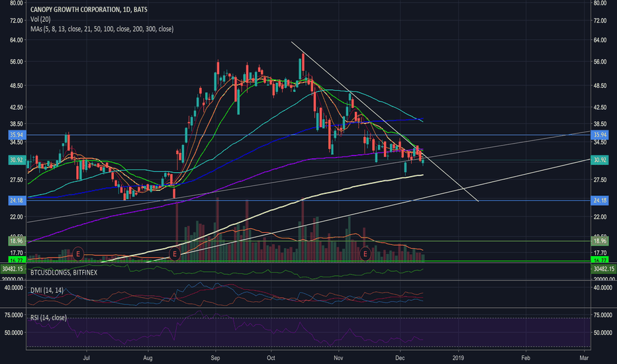Click the 24.18 price label on left axis
This screenshot has width=617, height=364.
(x=17, y=201)
